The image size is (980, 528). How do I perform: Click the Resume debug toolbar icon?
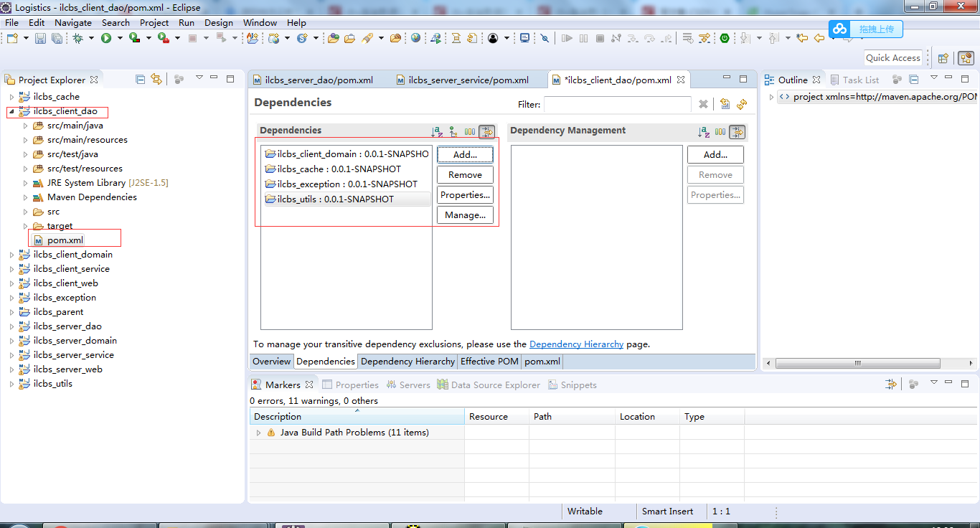[567, 38]
